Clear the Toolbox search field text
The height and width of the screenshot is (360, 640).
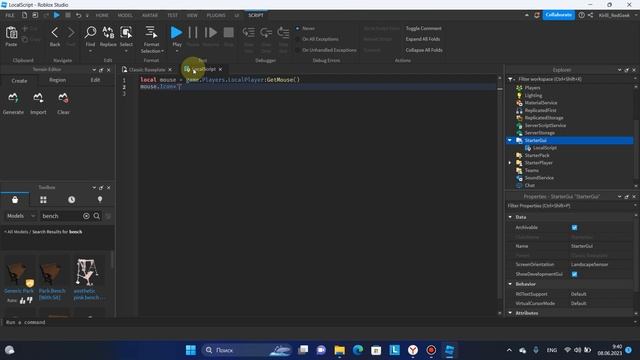pyautogui.click(x=86, y=216)
